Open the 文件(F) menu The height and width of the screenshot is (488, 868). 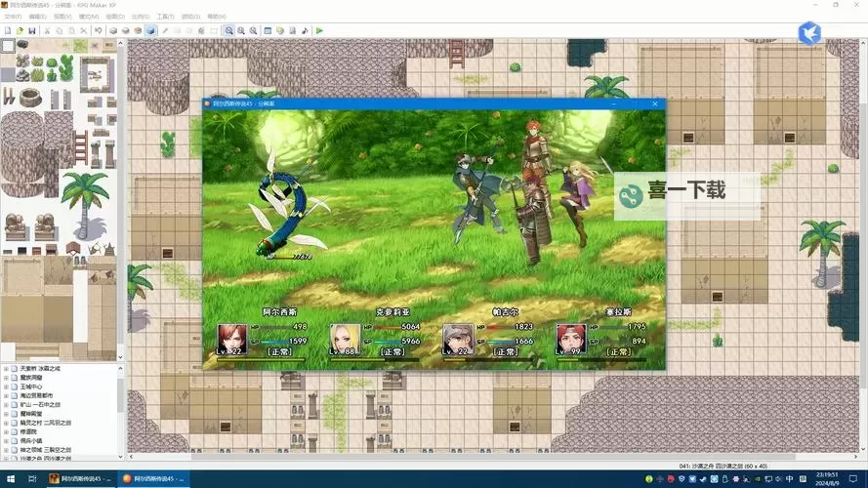[x=13, y=17]
